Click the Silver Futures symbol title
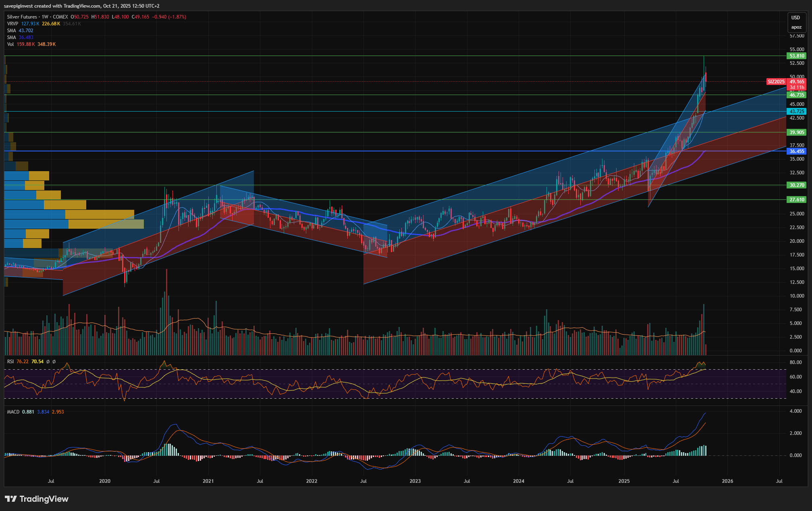Screen dimensions: 812x511 click(x=22, y=17)
